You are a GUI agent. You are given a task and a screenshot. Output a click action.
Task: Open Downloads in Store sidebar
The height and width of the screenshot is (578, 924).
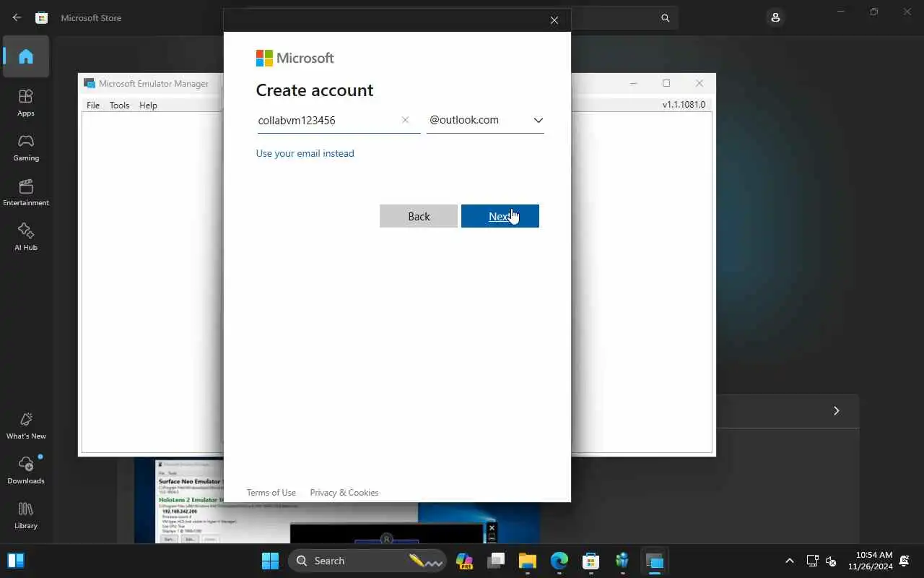tap(26, 470)
